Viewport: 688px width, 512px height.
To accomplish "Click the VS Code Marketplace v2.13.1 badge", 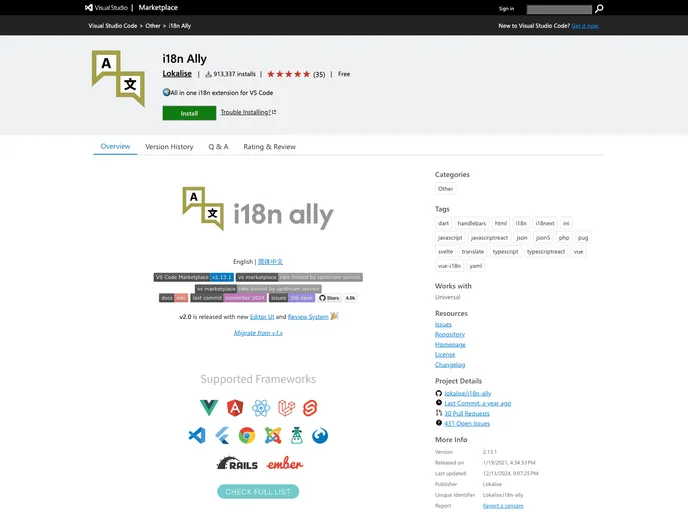I will click(194, 277).
